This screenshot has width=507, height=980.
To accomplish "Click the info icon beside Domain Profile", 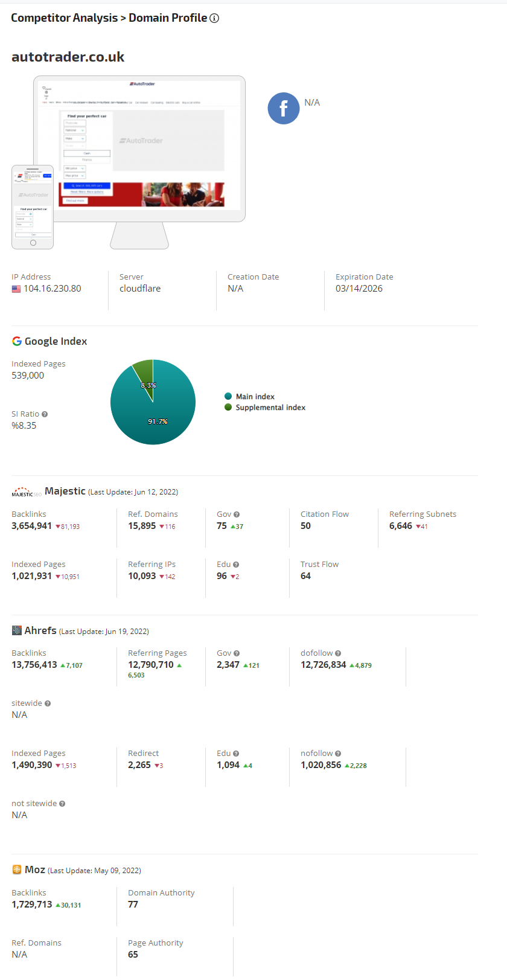I will (x=214, y=18).
